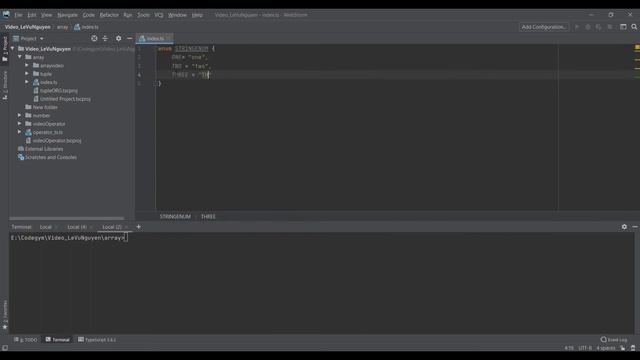Open the Navigate menu
The image size is (640, 360).
coord(67,15)
